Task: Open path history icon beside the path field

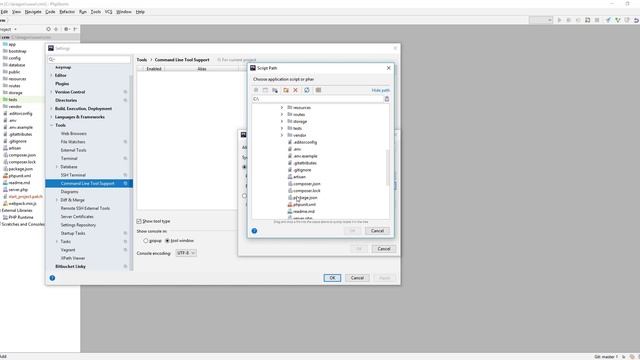Action: pos(387,99)
